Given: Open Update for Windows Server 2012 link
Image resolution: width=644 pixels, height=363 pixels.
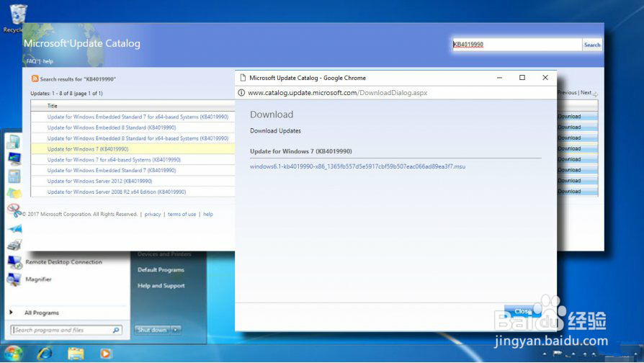Looking at the screenshot, I should click(x=99, y=181).
